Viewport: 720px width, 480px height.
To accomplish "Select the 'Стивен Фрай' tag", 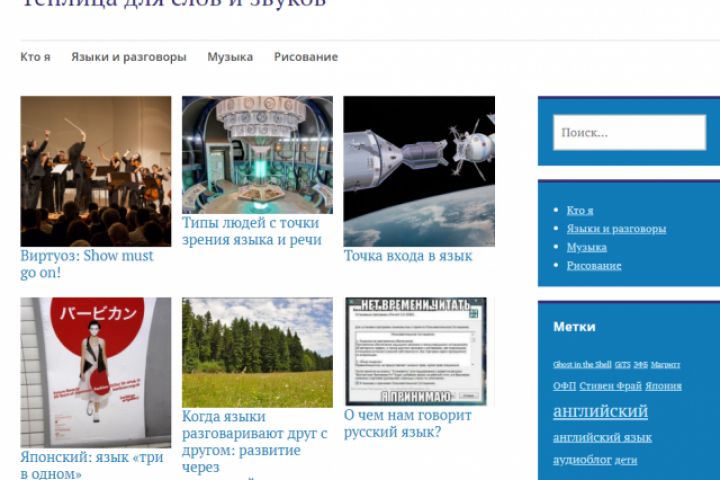I will pos(610,386).
